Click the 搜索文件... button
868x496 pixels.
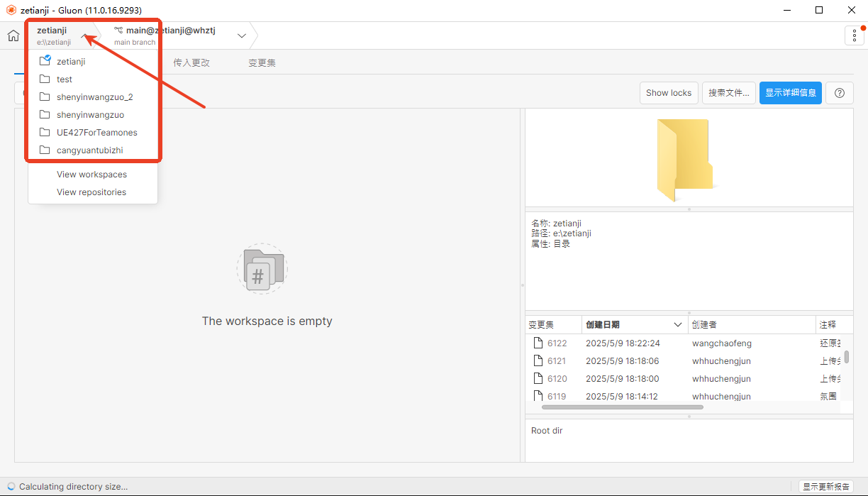[728, 93]
